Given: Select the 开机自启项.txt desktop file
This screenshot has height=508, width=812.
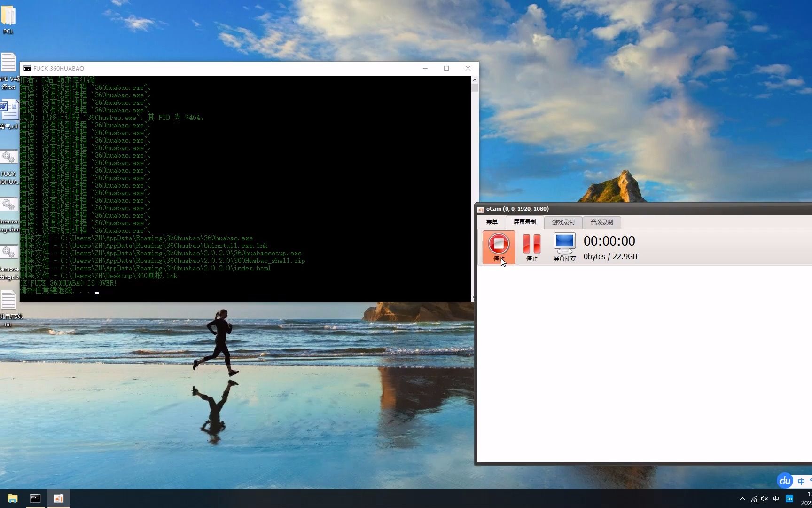Looking at the screenshot, I should [8, 309].
